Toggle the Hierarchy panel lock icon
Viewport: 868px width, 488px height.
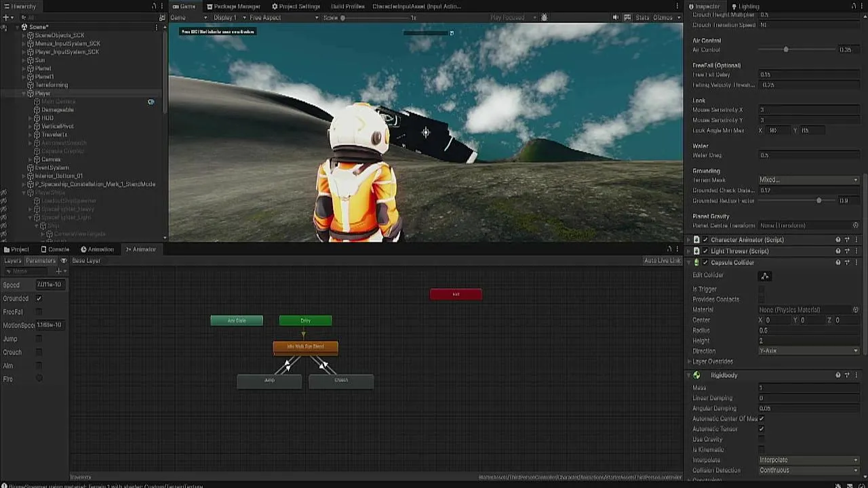(x=154, y=6)
